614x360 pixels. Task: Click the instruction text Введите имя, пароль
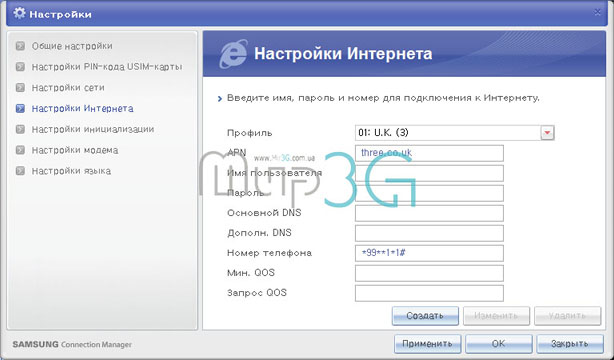point(383,98)
